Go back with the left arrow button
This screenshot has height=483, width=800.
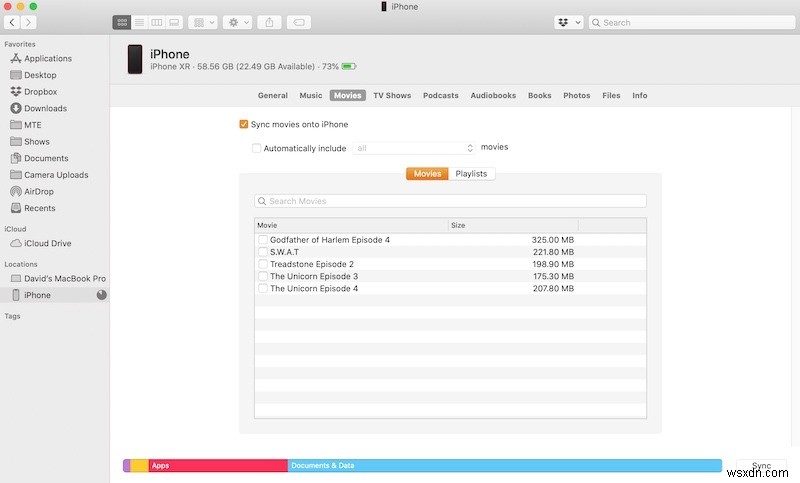pos(12,22)
